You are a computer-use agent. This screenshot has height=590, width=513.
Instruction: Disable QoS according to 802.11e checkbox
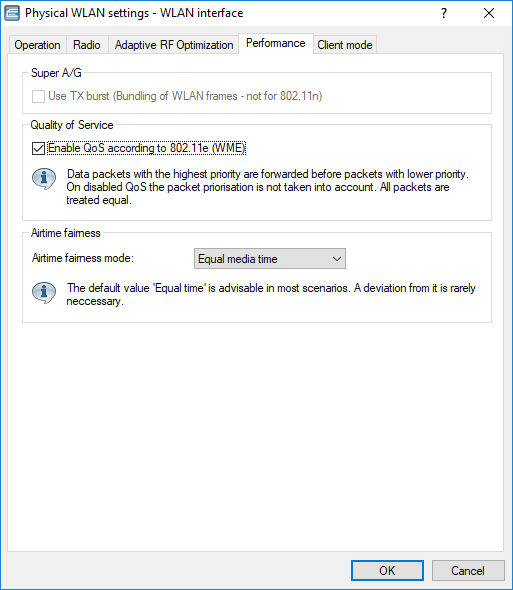[x=38, y=148]
